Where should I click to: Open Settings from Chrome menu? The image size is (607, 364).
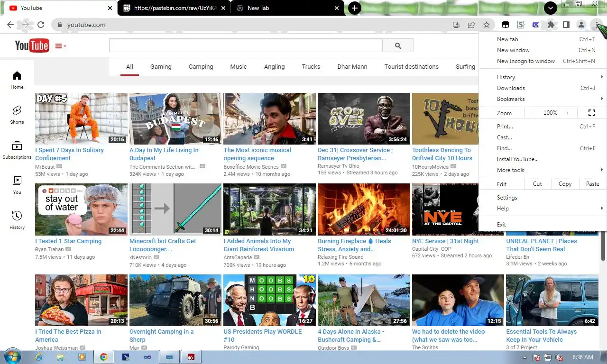[543, 197]
